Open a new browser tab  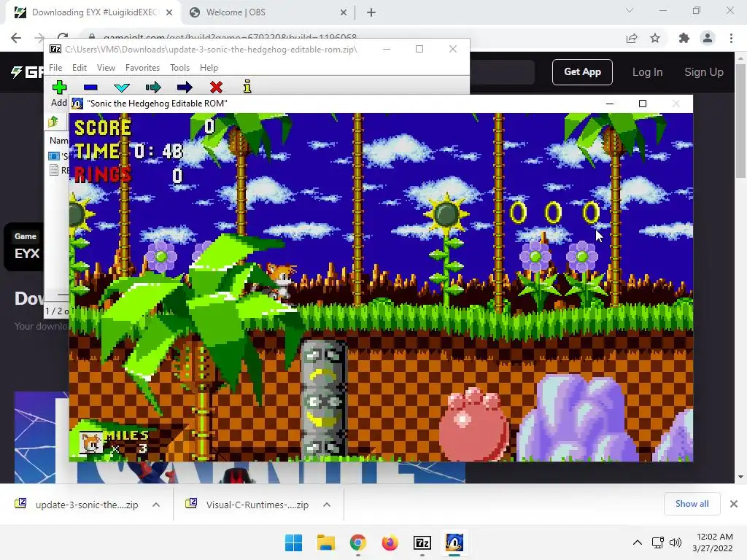(x=371, y=12)
